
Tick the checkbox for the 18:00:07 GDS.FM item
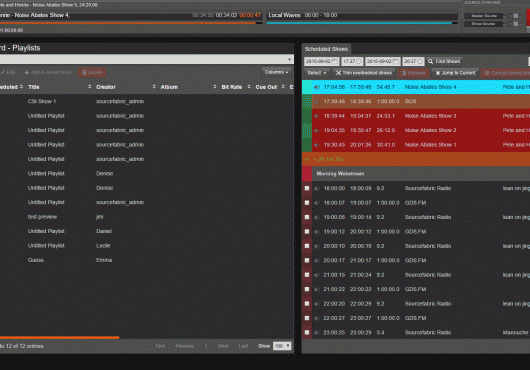(307, 203)
